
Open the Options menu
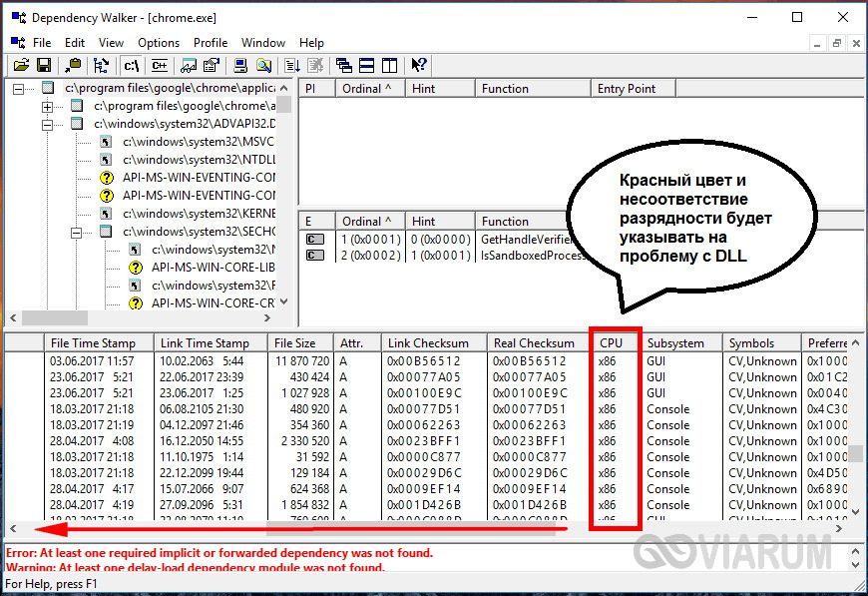click(159, 43)
